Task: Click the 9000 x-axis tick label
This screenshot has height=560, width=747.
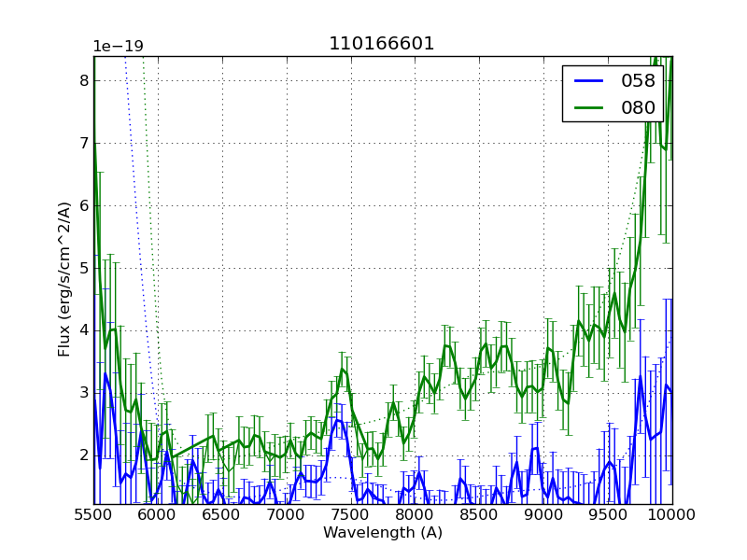Action: [543, 514]
